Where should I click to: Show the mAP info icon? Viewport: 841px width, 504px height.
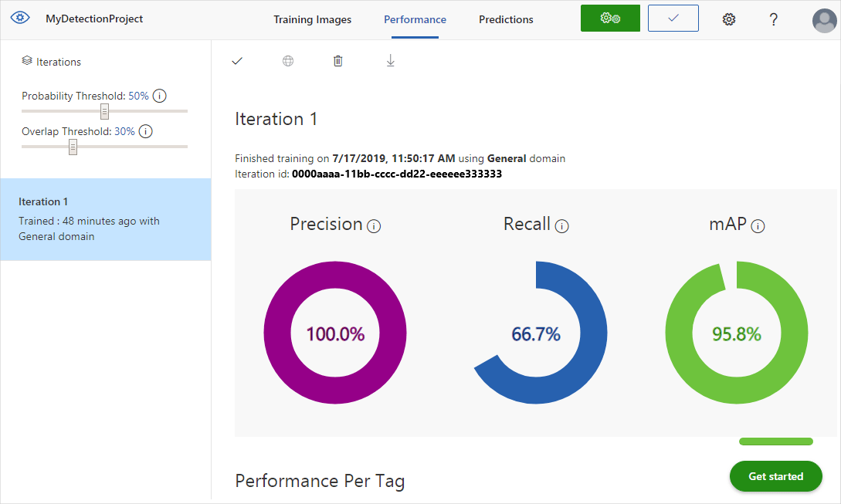pyautogui.click(x=758, y=226)
